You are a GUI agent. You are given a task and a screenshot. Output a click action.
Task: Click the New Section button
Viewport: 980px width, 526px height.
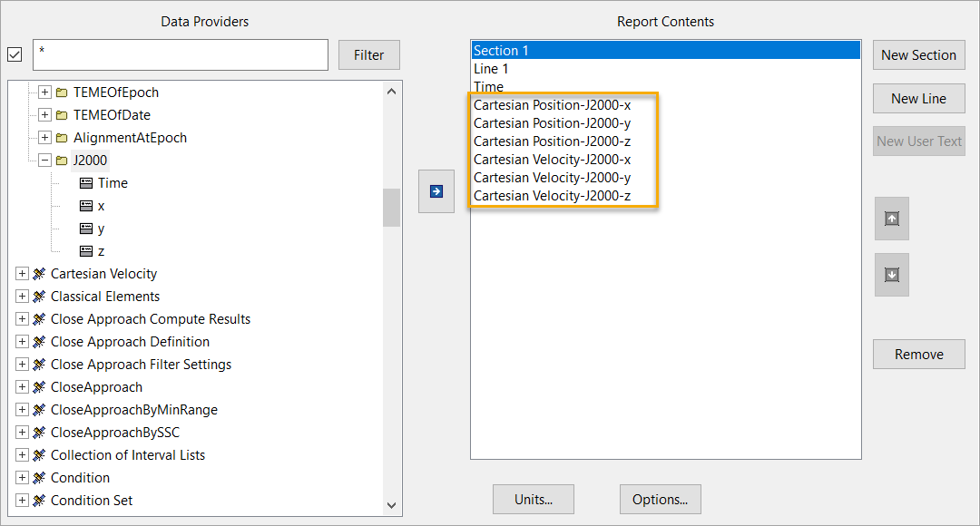[x=918, y=55]
